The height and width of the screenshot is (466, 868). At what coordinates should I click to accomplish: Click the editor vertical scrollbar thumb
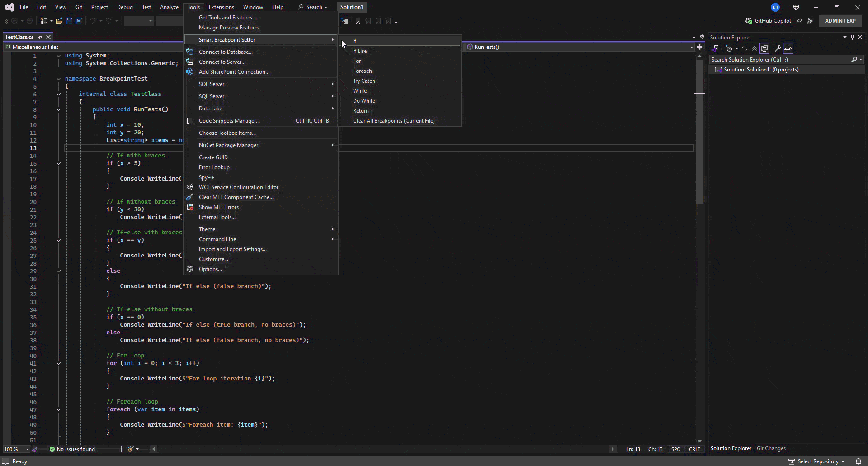(699, 131)
